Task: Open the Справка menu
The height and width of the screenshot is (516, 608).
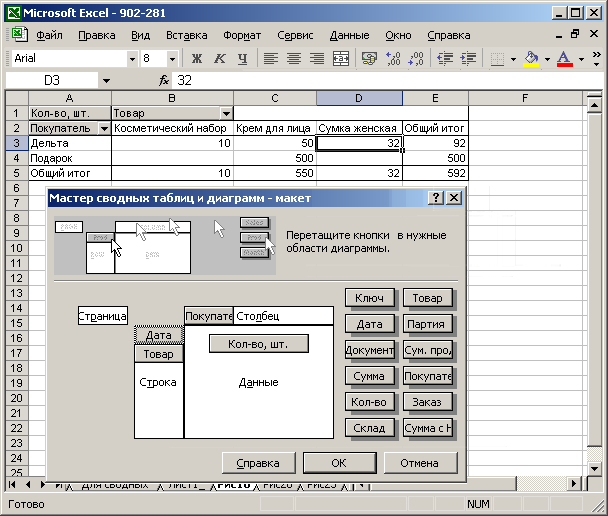Action: tap(449, 35)
